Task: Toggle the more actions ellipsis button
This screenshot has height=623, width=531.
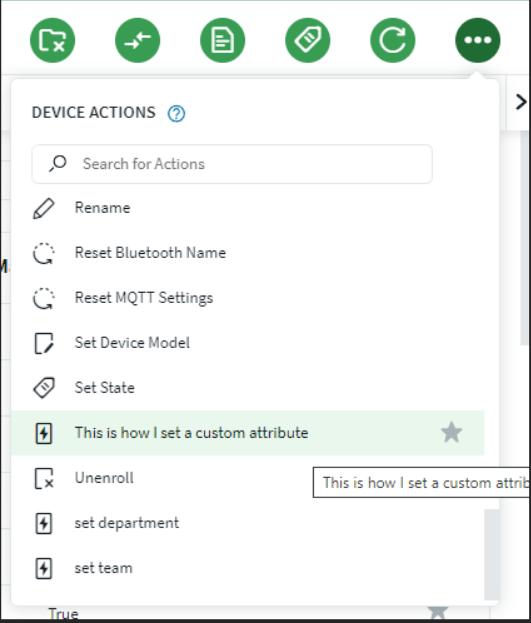Action: [x=478, y=40]
